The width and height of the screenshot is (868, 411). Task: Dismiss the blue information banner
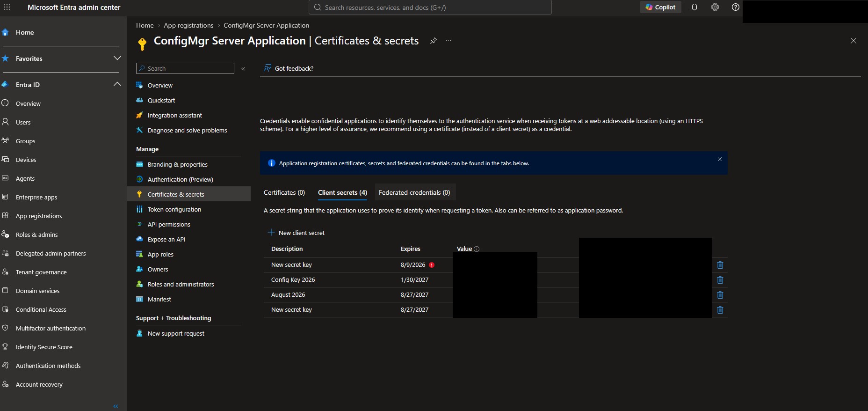pos(720,159)
